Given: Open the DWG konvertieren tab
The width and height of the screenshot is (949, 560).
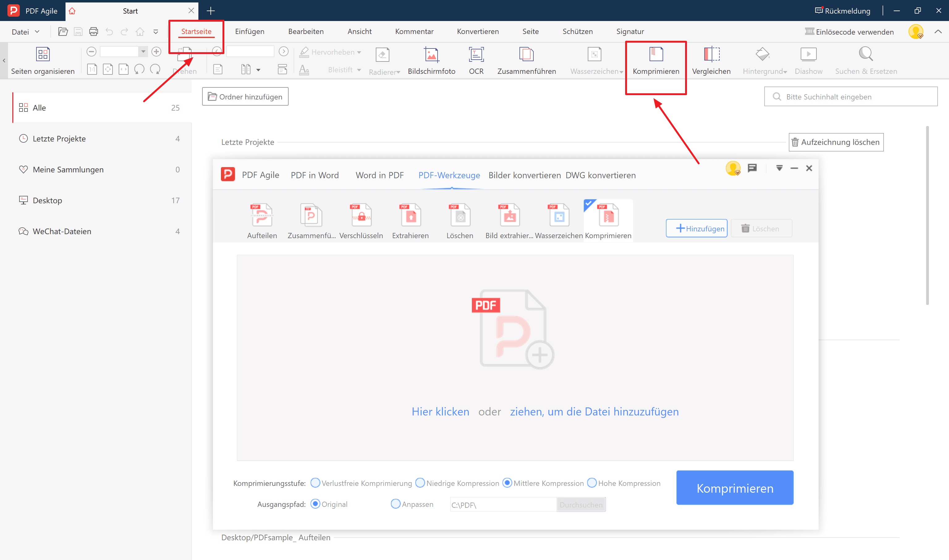Looking at the screenshot, I should (601, 175).
